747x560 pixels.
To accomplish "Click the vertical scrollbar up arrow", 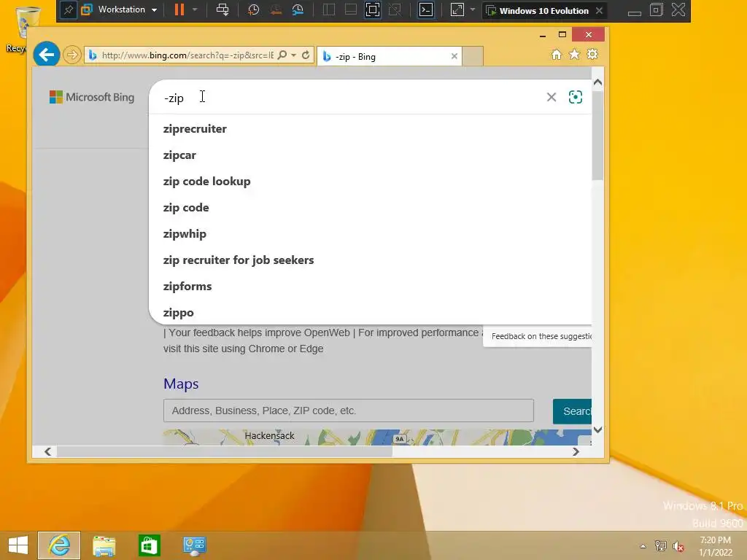I will click(x=598, y=82).
